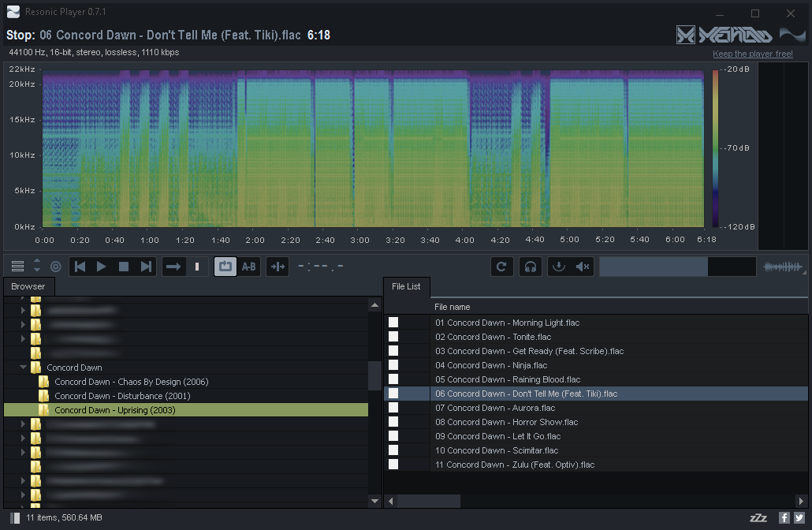812x530 pixels.
Task: Click the selection snap arrows icon
Action: click(277, 267)
